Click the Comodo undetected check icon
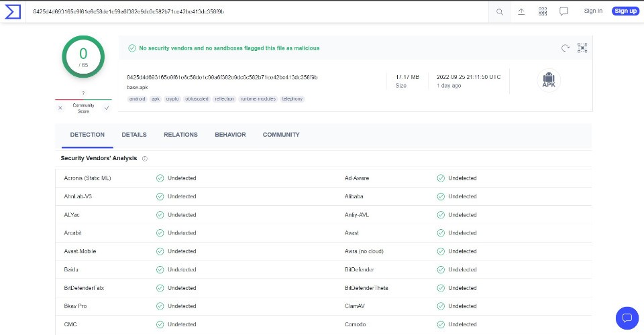Screen dimensions: 644x335 (441, 325)
